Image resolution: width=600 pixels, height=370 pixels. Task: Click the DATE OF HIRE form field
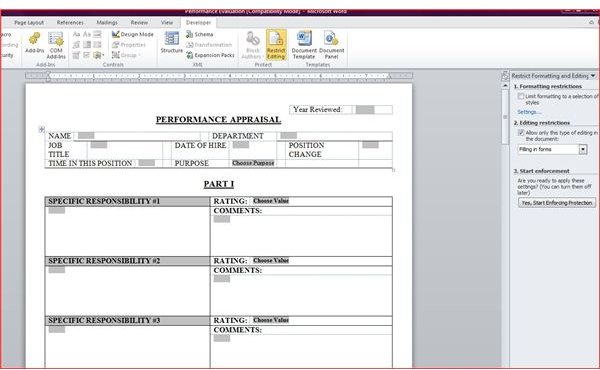tap(241, 145)
